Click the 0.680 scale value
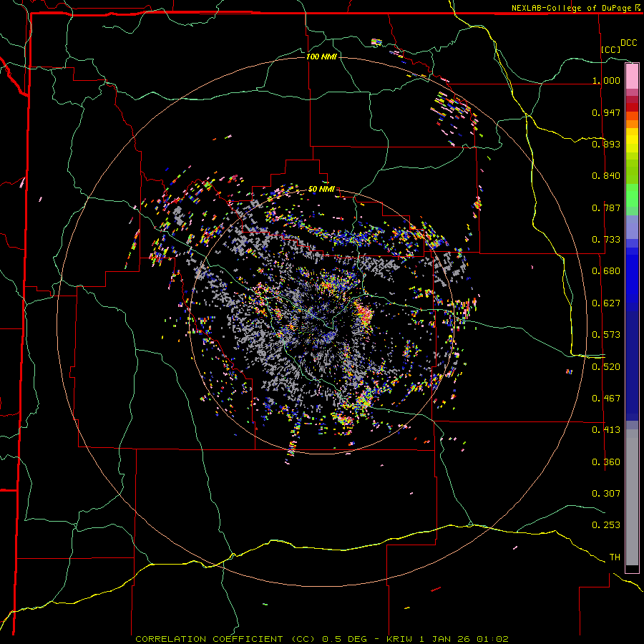The width and height of the screenshot is (644, 644). (x=606, y=271)
